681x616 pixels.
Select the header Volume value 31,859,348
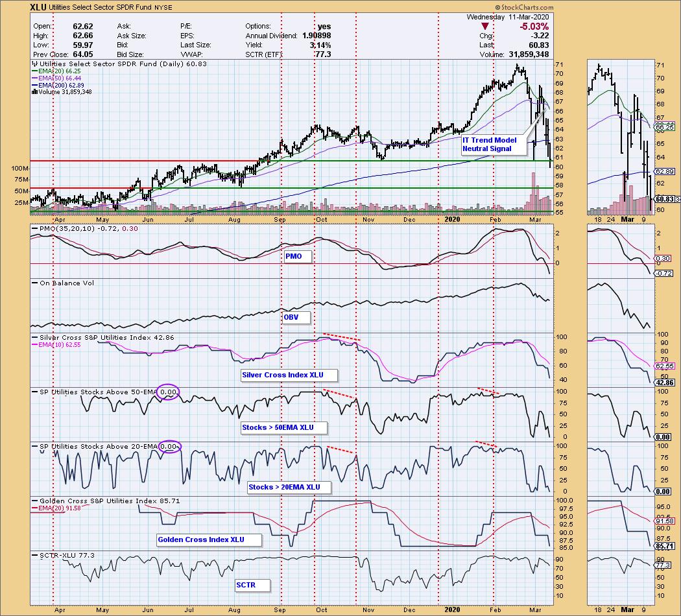[528, 54]
